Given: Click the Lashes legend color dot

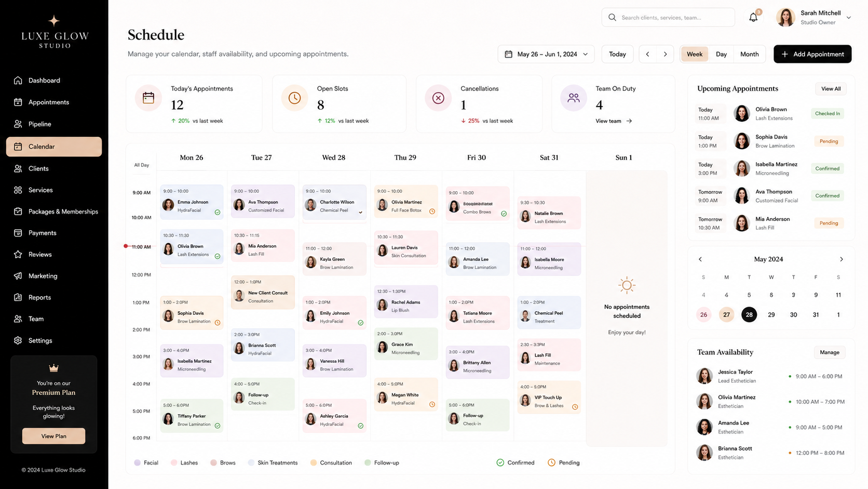Looking at the screenshot, I should click(x=174, y=462).
